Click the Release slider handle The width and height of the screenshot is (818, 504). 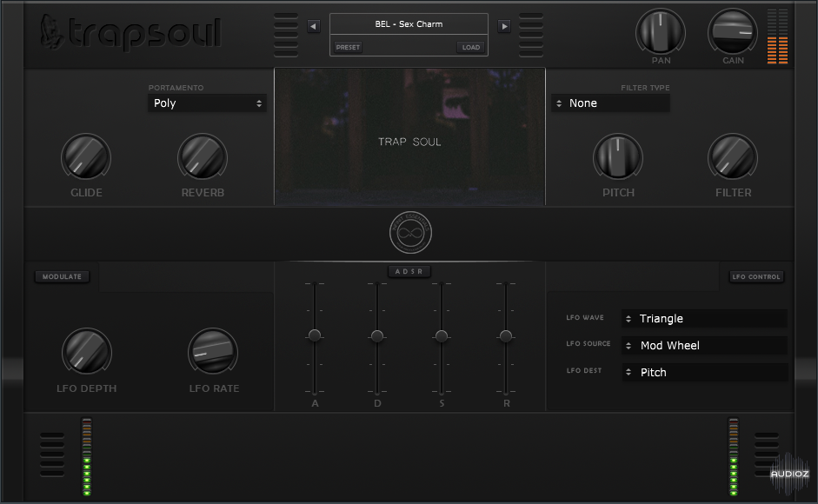point(506,336)
